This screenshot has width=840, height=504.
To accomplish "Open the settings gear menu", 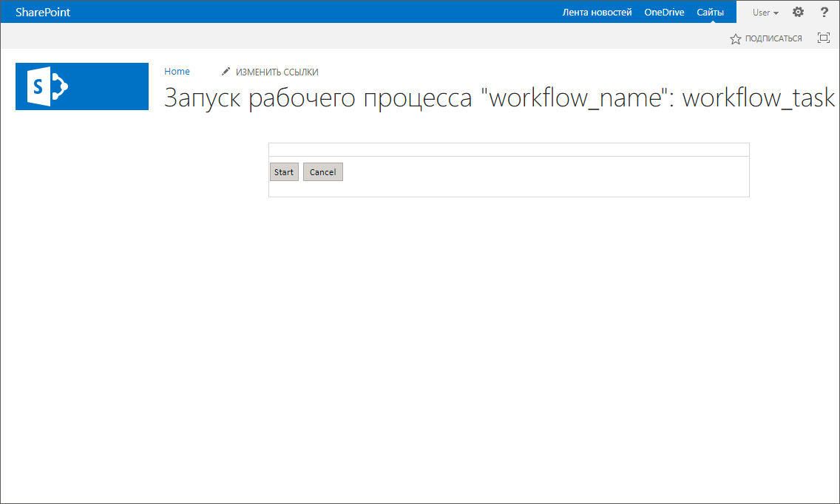I will (x=798, y=12).
